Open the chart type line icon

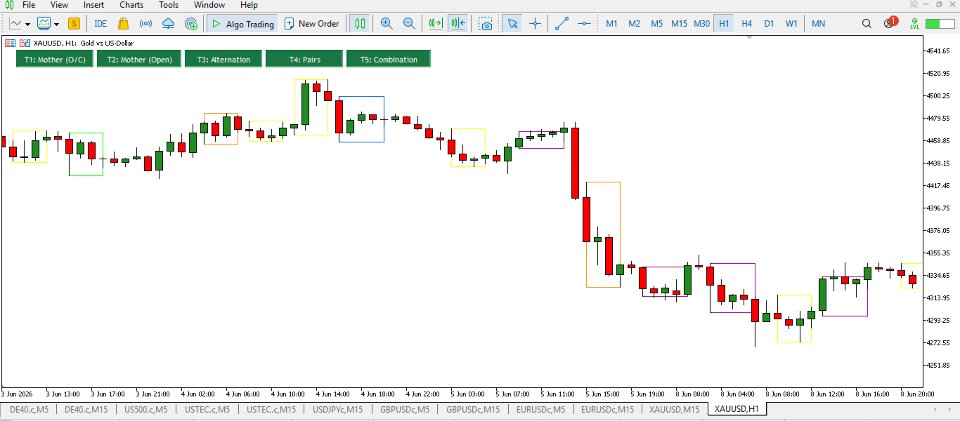pyautogui.click(x=15, y=24)
